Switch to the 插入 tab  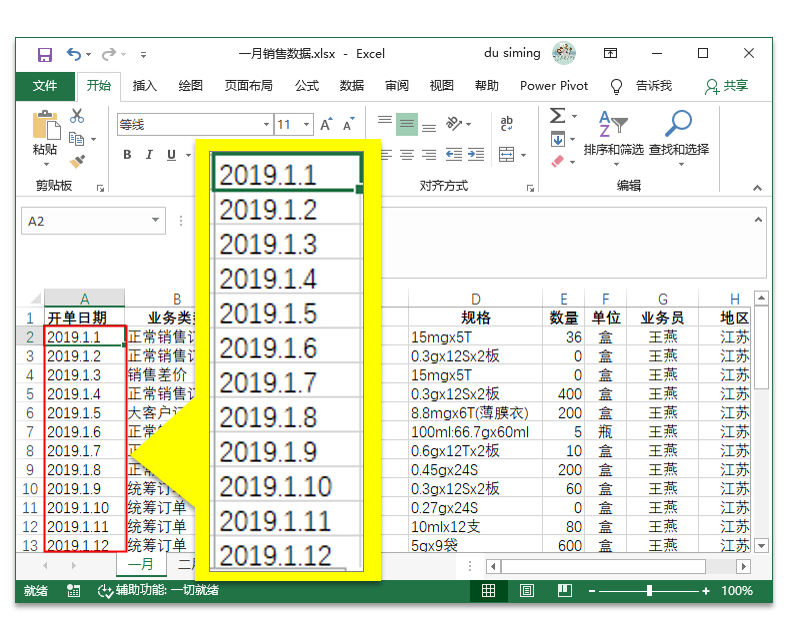point(145,86)
